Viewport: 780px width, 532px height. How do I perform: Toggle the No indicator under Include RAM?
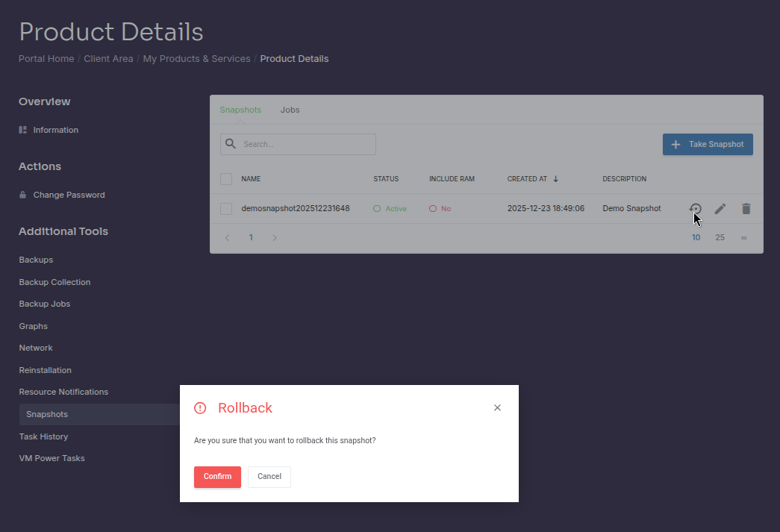[440, 208]
